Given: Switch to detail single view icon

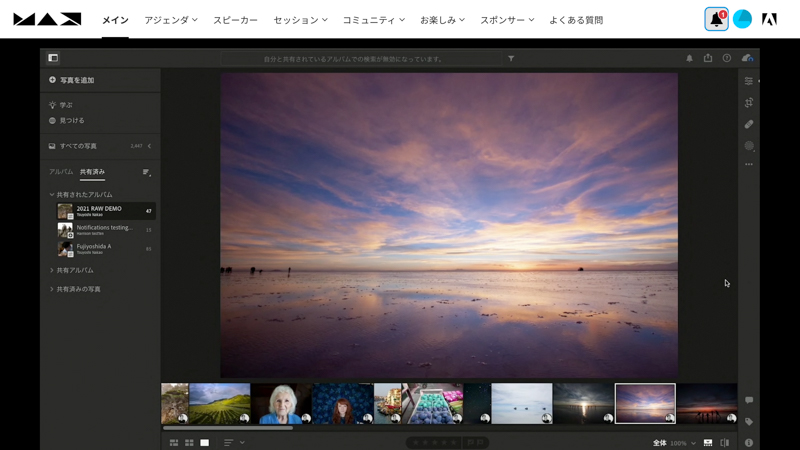Looking at the screenshot, I should (x=205, y=443).
